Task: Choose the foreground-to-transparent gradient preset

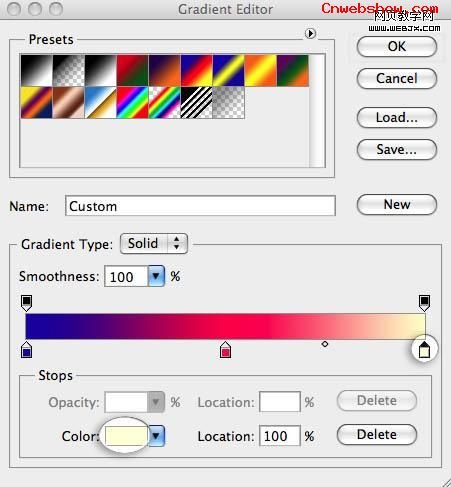Action: pyautogui.click(x=69, y=71)
